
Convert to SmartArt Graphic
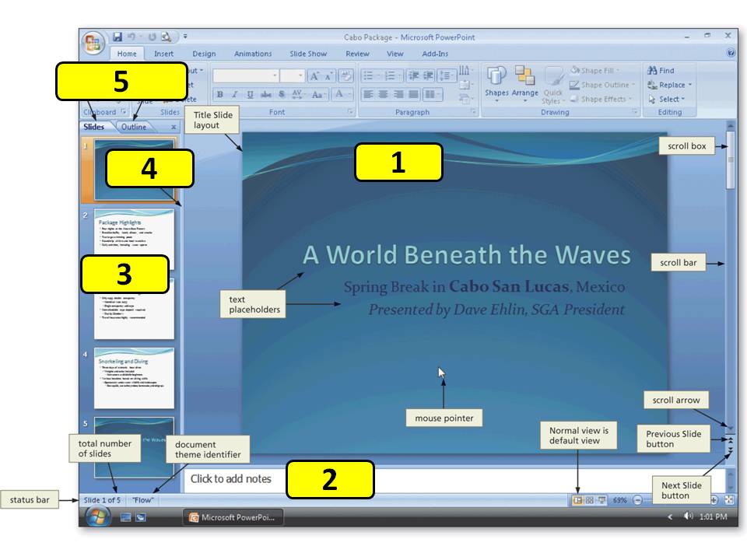point(466,99)
